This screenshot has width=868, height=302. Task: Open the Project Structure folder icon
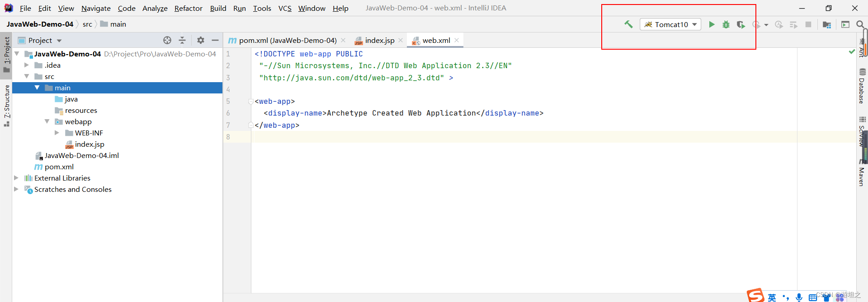pyautogui.click(x=827, y=24)
